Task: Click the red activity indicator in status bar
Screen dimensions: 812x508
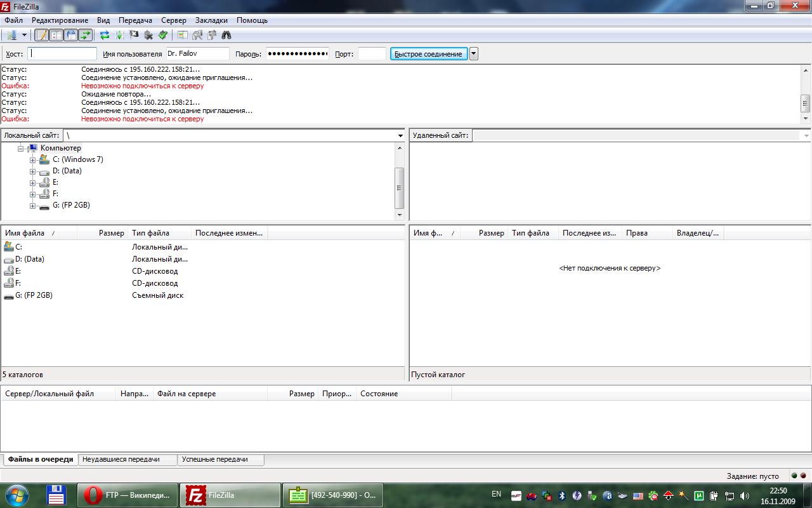Action: click(803, 476)
